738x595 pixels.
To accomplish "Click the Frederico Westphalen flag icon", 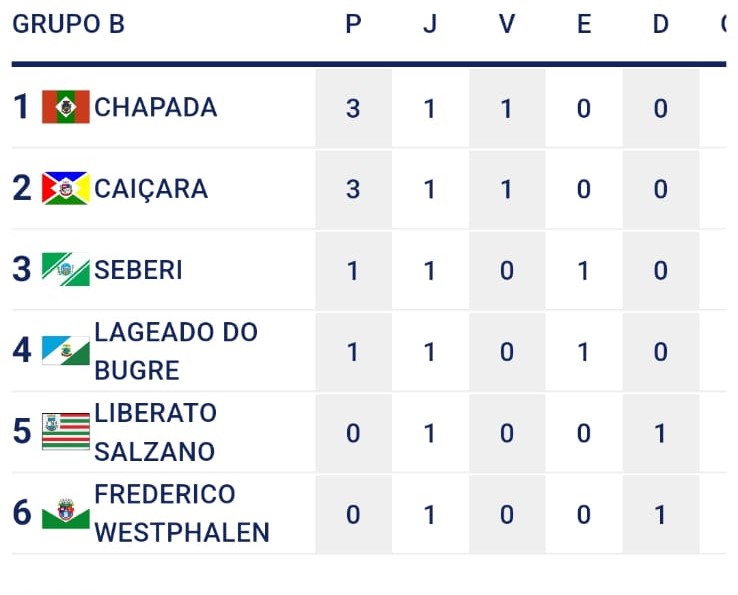I will pyautogui.click(x=66, y=513).
